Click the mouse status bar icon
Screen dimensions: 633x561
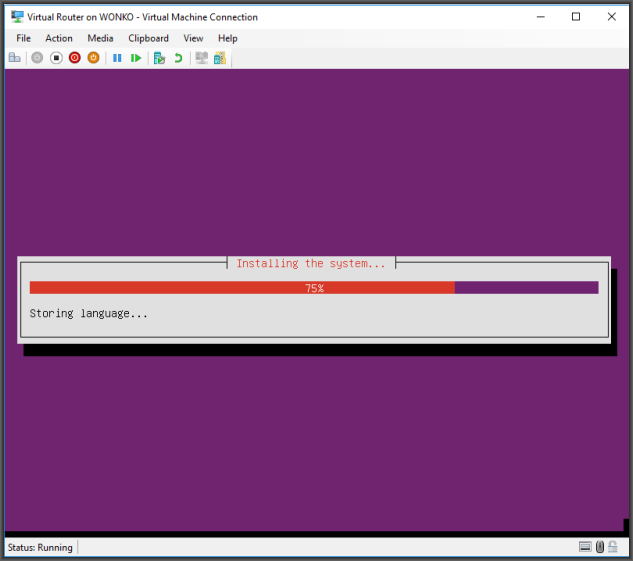click(600, 547)
